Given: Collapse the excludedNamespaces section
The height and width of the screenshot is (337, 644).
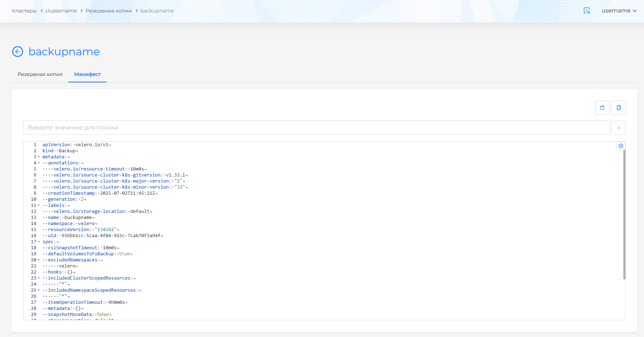Looking at the screenshot, I should pos(39,260).
